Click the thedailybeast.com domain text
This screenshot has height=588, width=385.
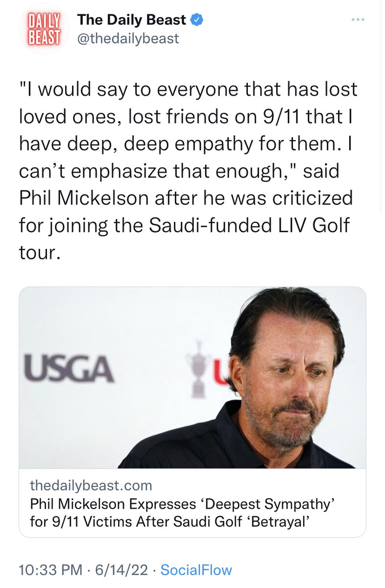coord(91,486)
